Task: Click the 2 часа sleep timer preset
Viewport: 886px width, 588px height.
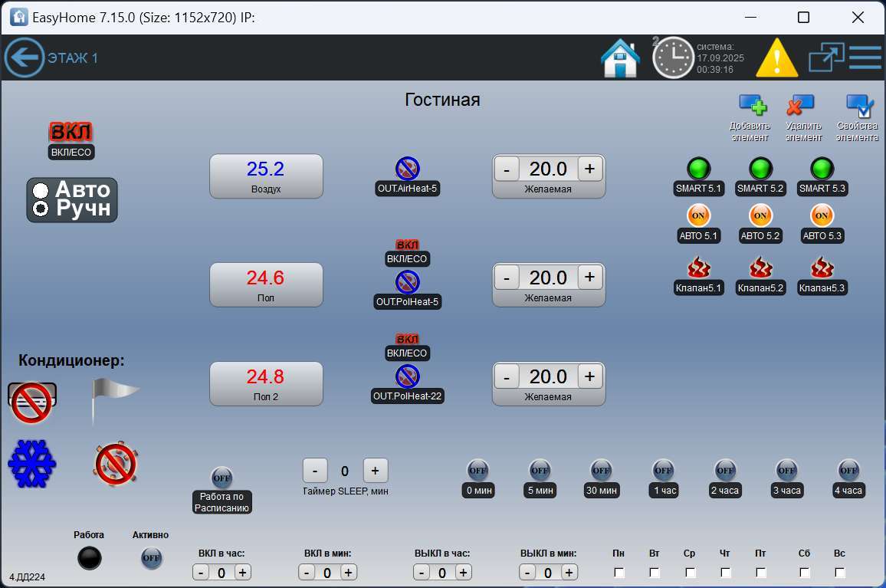Action: click(724, 471)
